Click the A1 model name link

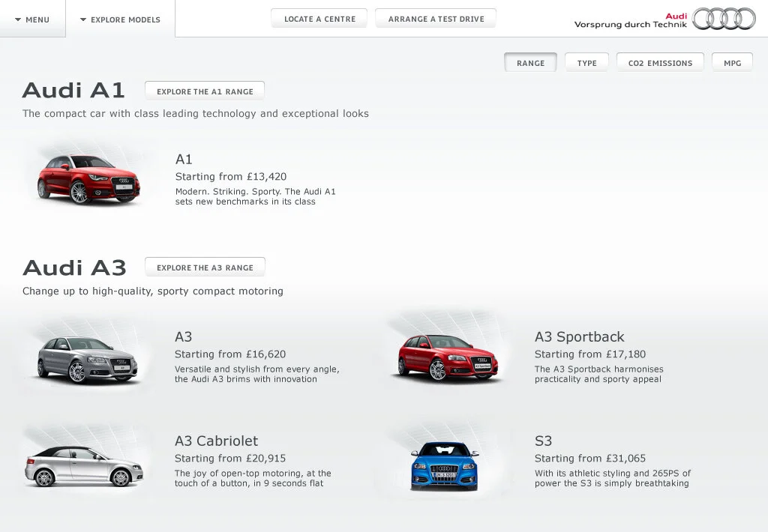click(184, 160)
